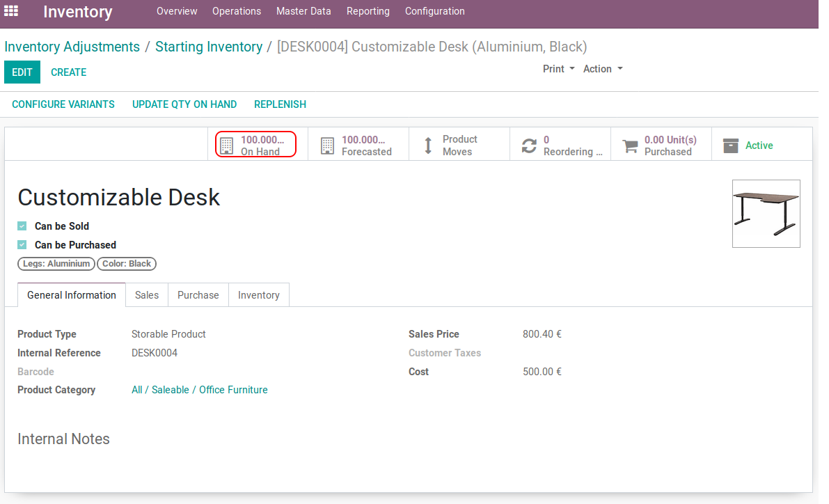Click the desk product image thumbnail
The height and width of the screenshot is (504, 829).
tap(766, 213)
